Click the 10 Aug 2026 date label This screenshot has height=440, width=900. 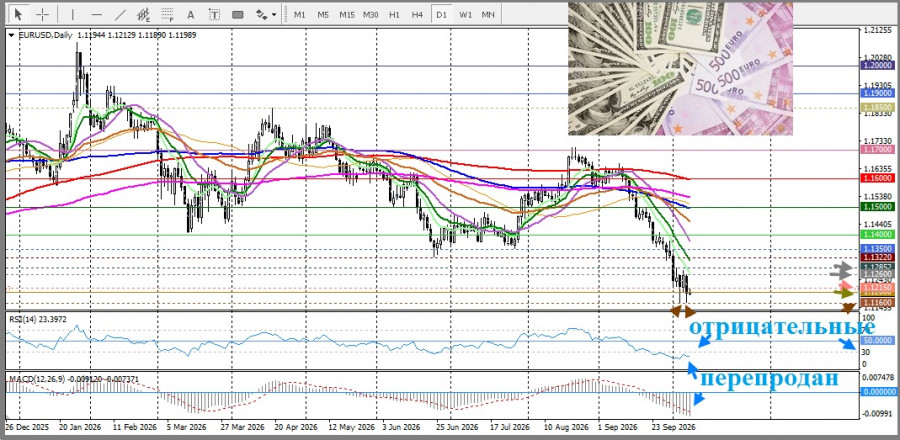[x=565, y=428]
